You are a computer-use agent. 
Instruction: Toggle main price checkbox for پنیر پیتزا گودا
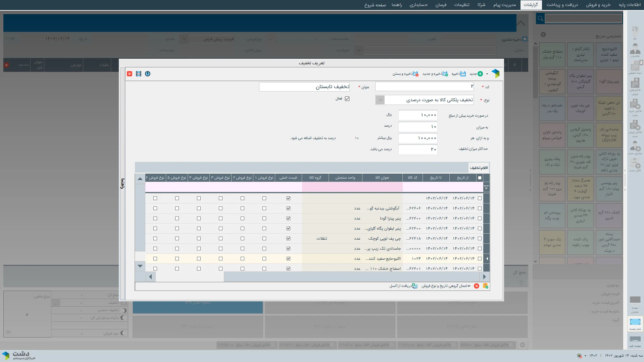point(288,218)
